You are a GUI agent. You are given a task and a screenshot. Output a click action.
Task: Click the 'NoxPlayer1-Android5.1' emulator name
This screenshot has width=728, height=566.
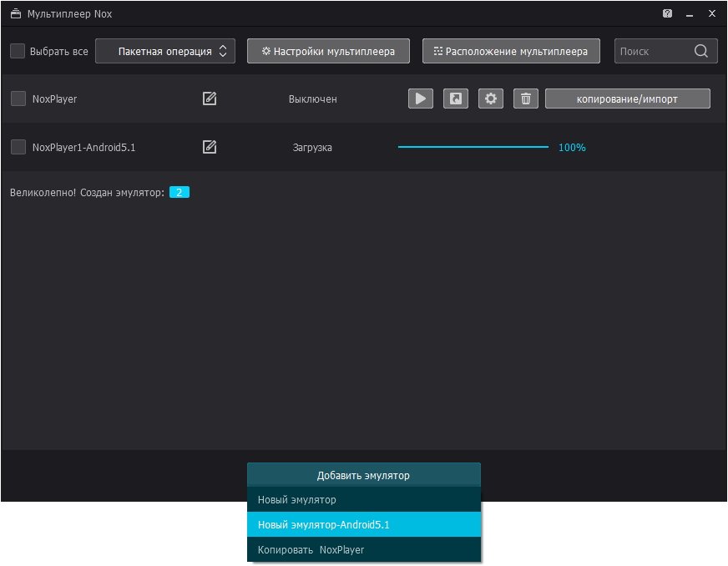click(x=83, y=148)
